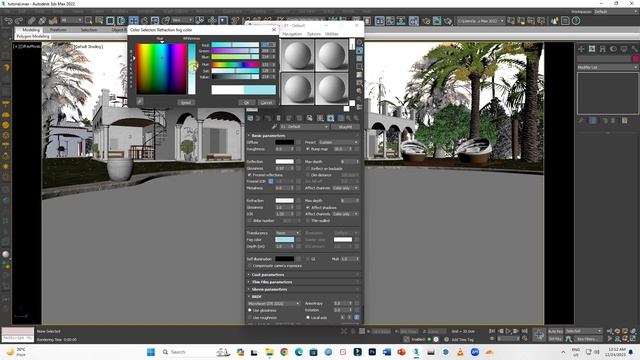Click the VRayMtl material type button

(x=345, y=127)
